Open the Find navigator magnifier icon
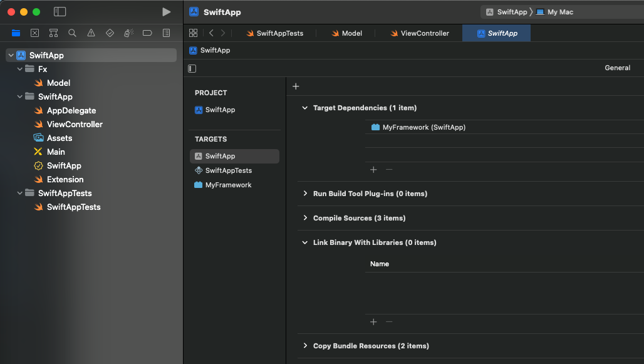644x364 pixels. click(x=73, y=33)
